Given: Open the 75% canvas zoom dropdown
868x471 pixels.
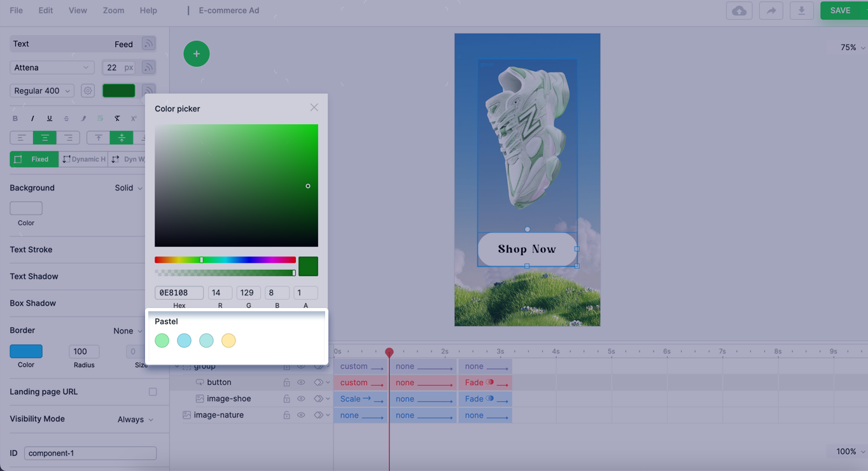Looking at the screenshot, I should point(852,47).
